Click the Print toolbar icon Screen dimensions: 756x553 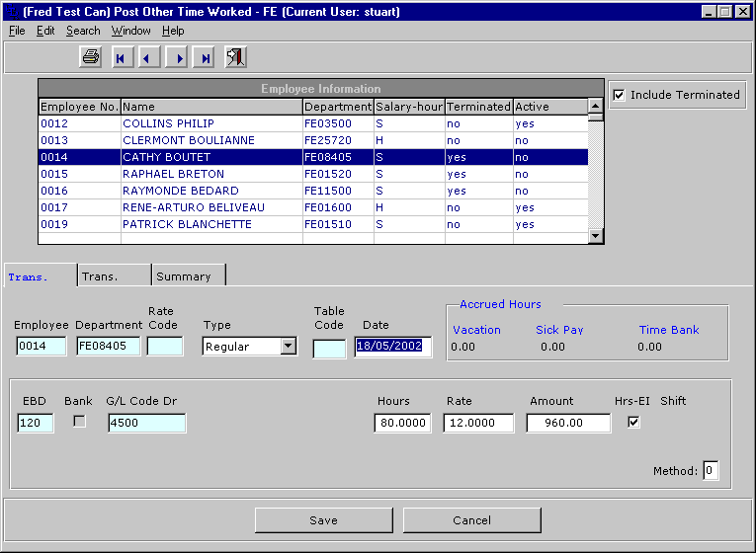tap(90, 58)
